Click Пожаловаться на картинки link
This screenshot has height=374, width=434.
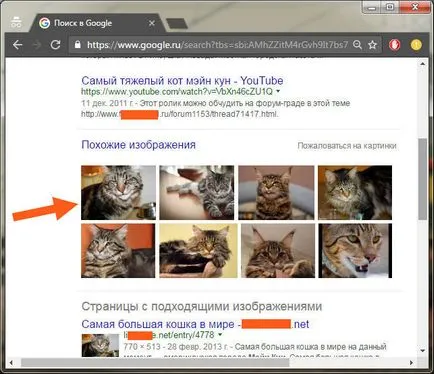coord(347,146)
